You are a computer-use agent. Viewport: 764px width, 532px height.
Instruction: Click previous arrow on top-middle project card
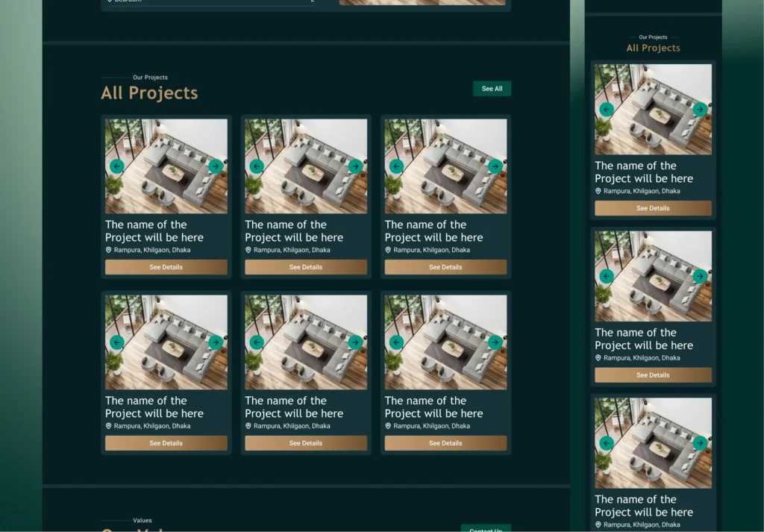[x=257, y=166]
